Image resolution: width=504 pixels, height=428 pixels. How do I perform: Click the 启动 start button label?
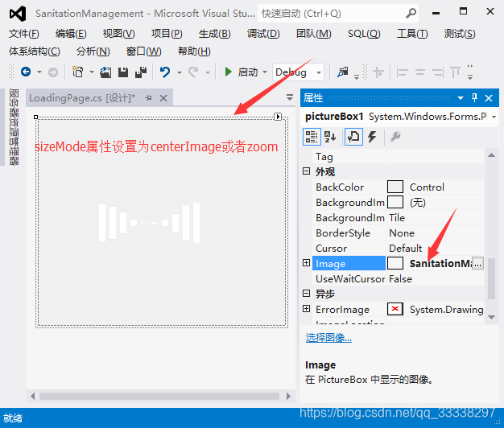[x=248, y=72]
